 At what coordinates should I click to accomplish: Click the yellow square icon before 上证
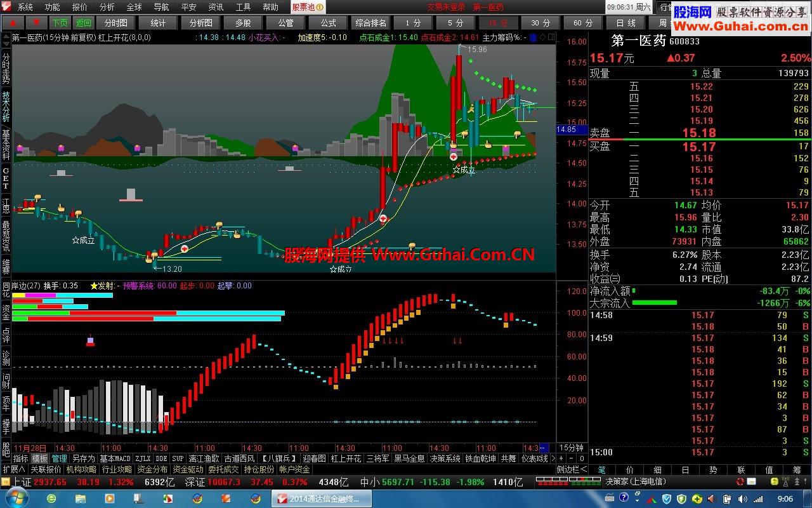click(6, 482)
